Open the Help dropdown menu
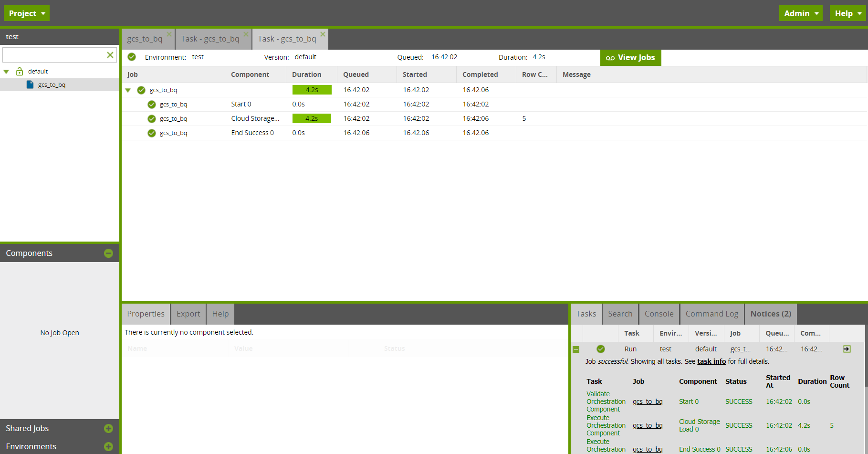The width and height of the screenshot is (868, 454). tap(848, 13)
